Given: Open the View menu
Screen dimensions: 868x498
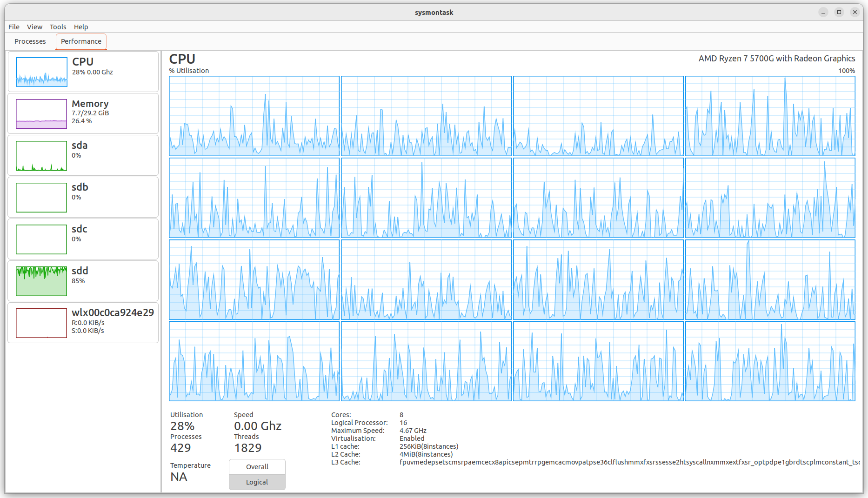Looking at the screenshot, I should 34,27.
